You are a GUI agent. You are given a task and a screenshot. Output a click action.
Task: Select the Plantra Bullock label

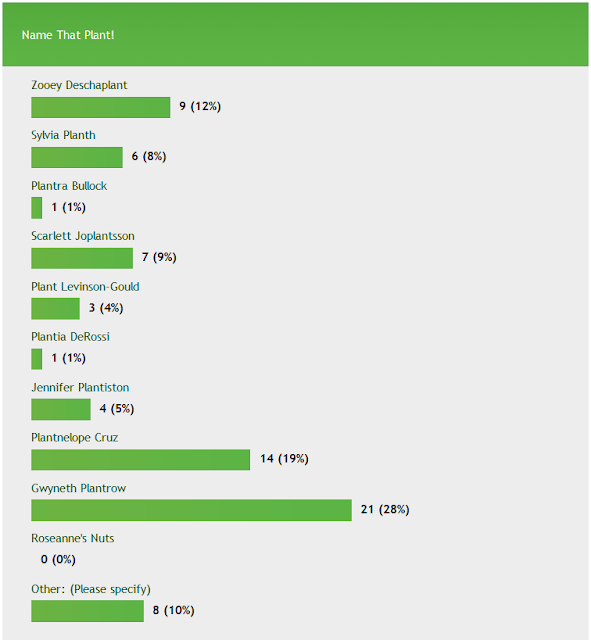[x=69, y=186]
